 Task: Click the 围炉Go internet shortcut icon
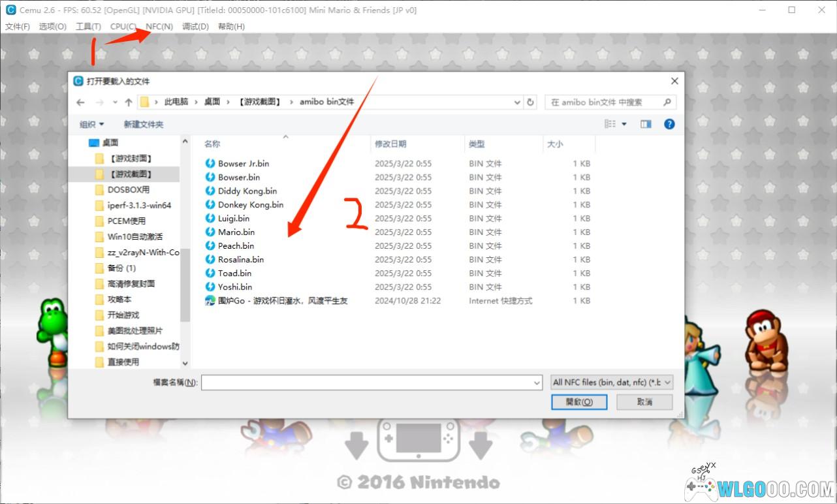(210, 300)
